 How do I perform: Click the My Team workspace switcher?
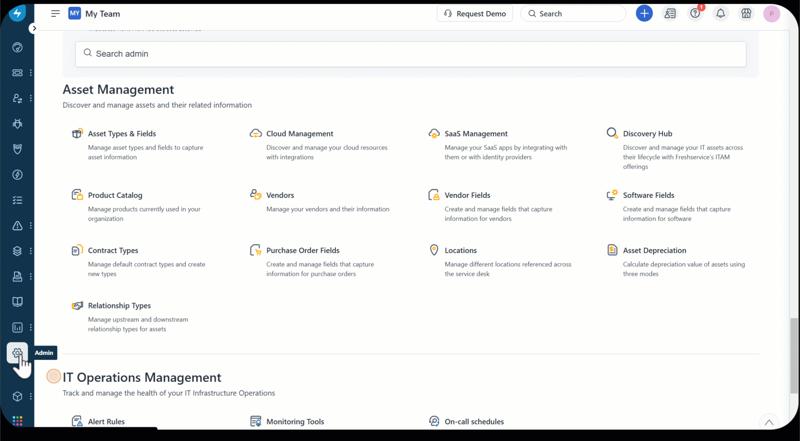pos(94,14)
